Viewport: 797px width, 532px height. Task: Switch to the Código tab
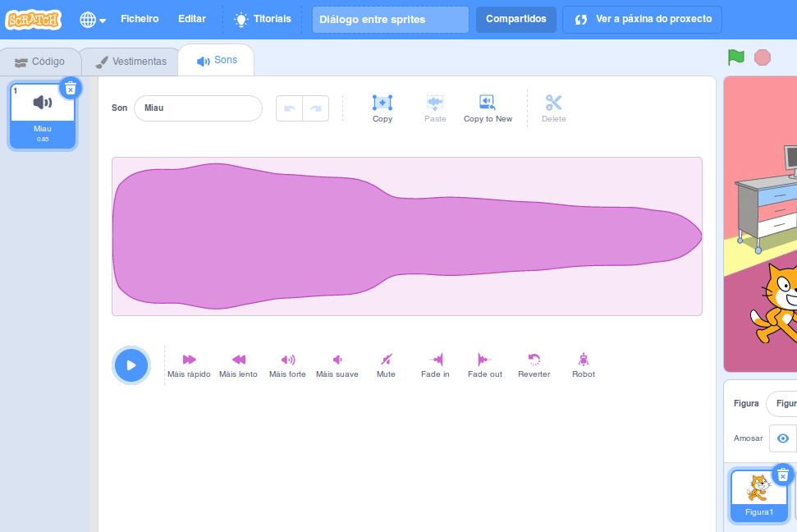tap(41, 62)
